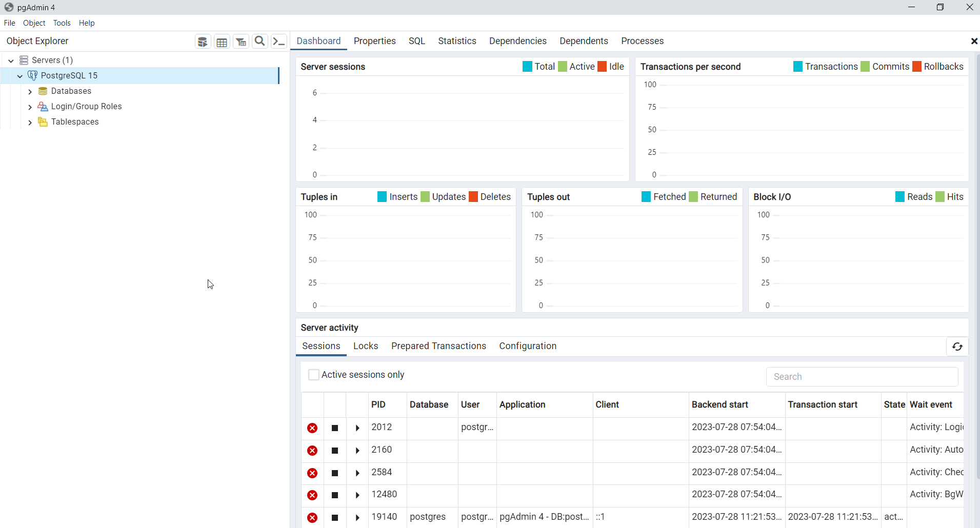Expand the Databases tree node
The width and height of the screenshot is (980, 528).
click(x=30, y=91)
